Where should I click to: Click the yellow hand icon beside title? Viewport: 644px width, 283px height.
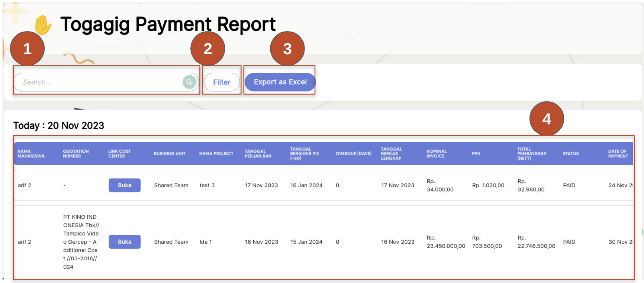tap(43, 25)
